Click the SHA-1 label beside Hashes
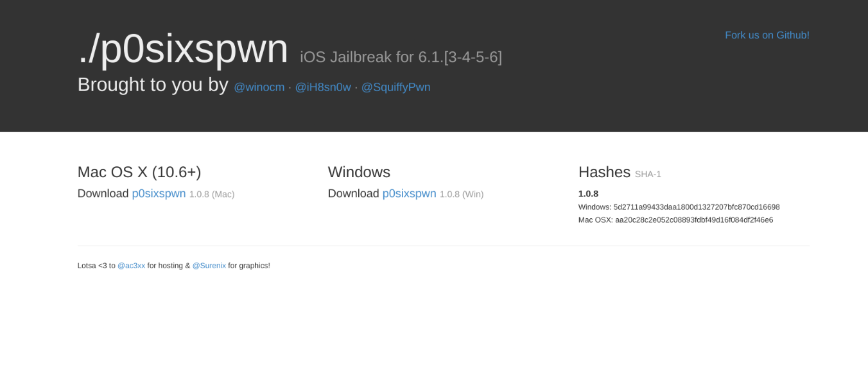 pyautogui.click(x=648, y=174)
